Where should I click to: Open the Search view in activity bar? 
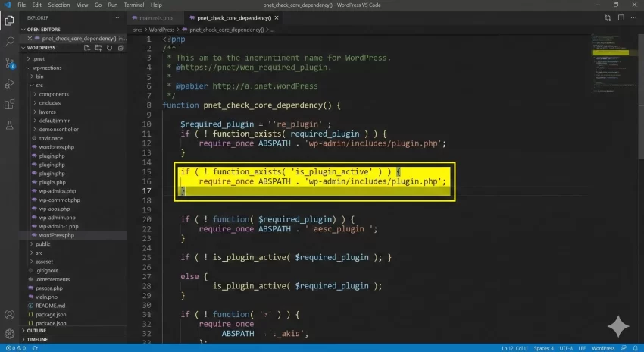coord(9,42)
